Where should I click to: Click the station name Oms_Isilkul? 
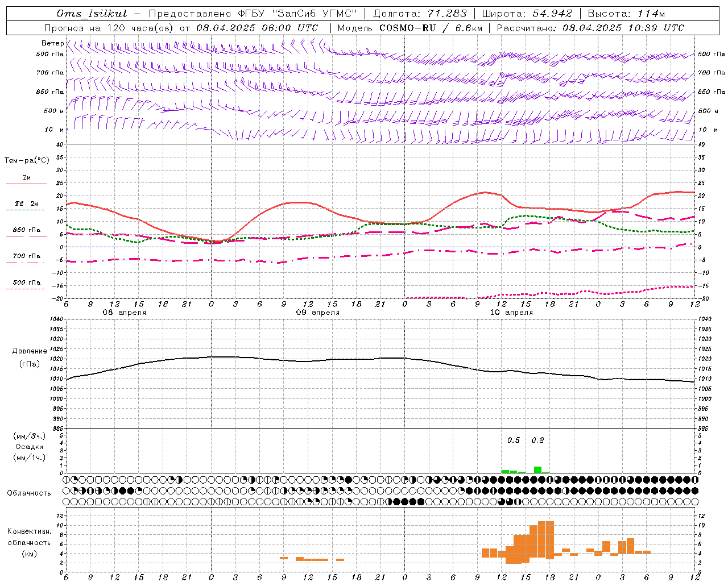click(92, 14)
